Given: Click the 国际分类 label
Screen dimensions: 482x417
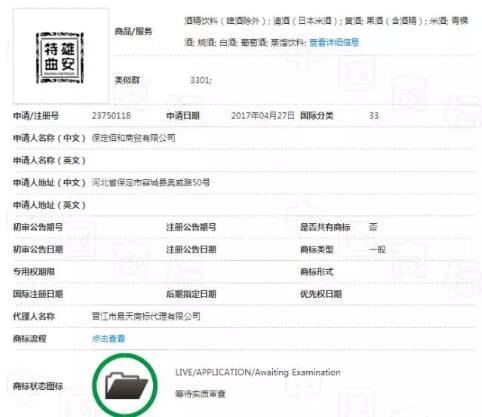Looking at the screenshot, I should tap(317, 116).
